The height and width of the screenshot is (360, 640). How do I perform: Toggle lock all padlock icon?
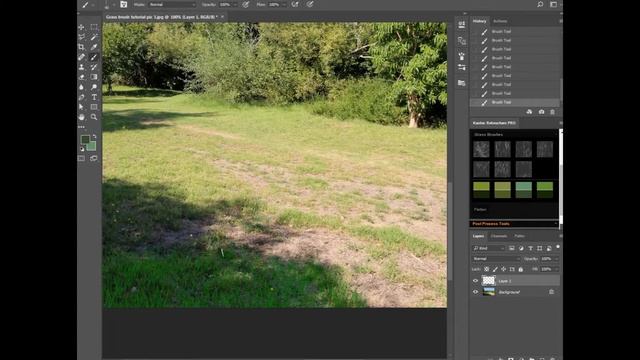521,269
